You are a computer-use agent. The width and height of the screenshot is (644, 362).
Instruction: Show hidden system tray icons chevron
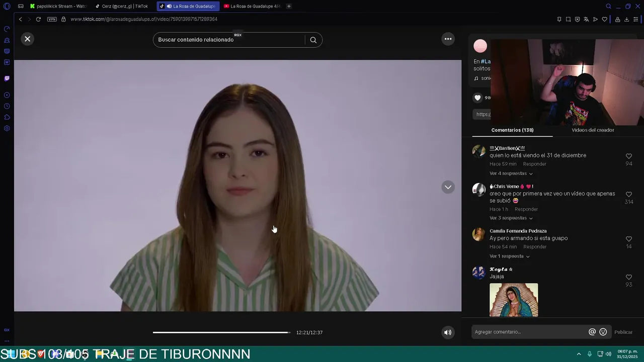point(579,354)
